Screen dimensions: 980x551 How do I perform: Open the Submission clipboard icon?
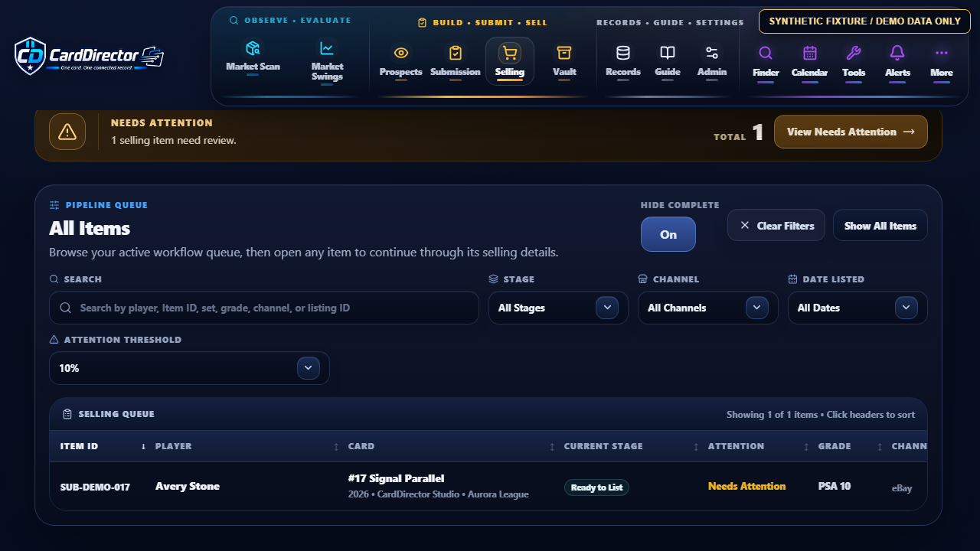[x=455, y=53]
